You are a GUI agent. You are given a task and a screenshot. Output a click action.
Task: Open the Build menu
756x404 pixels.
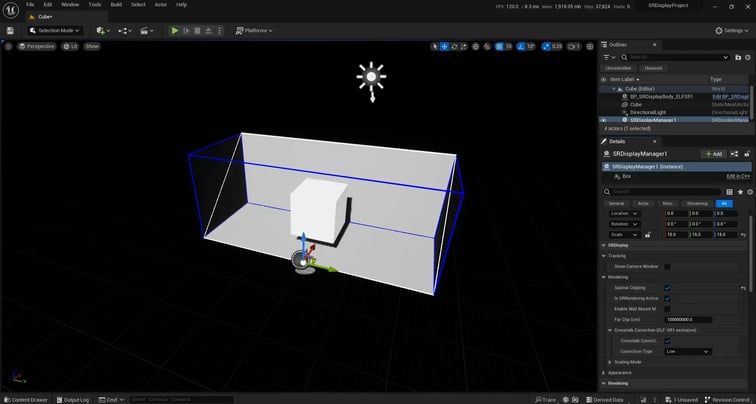click(x=115, y=5)
